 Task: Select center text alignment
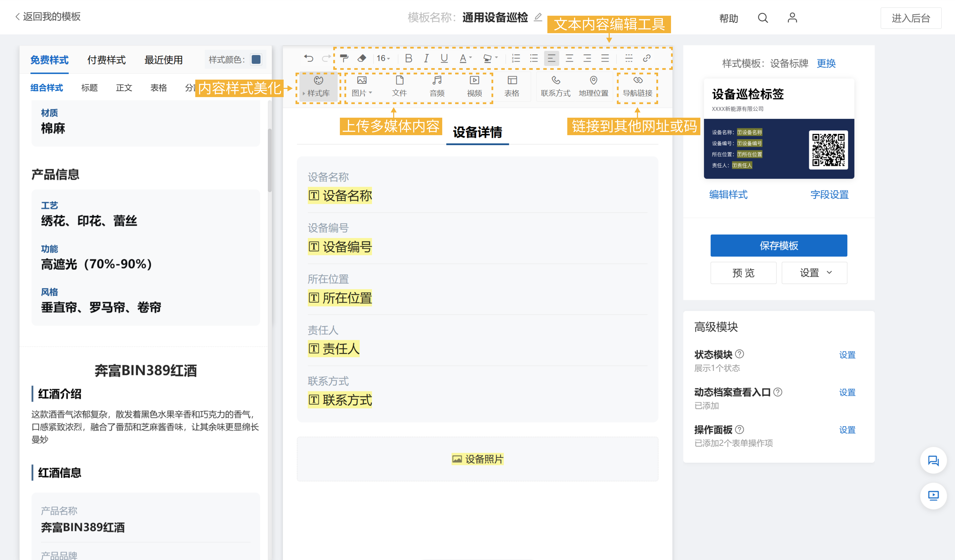tap(569, 58)
